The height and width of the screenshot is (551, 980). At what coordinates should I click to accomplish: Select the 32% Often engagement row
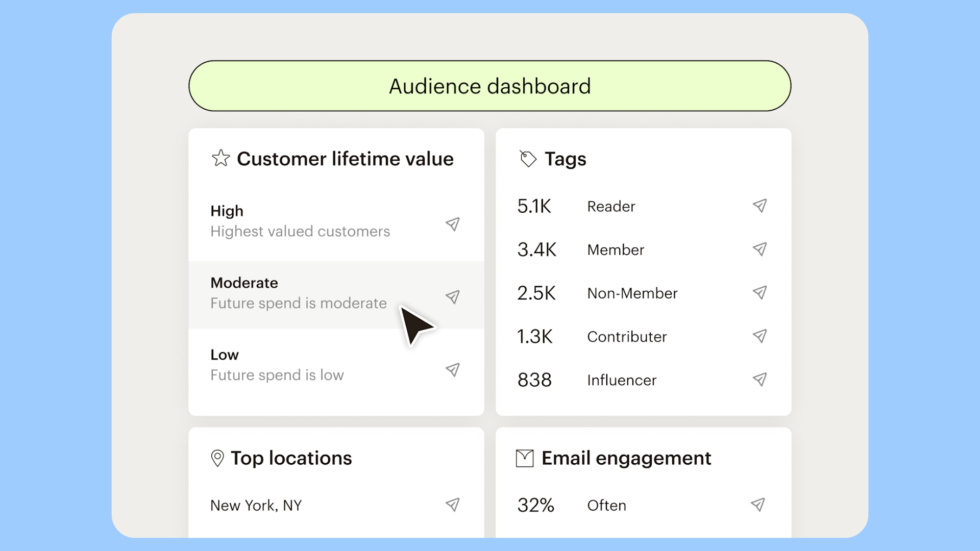[587, 505]
